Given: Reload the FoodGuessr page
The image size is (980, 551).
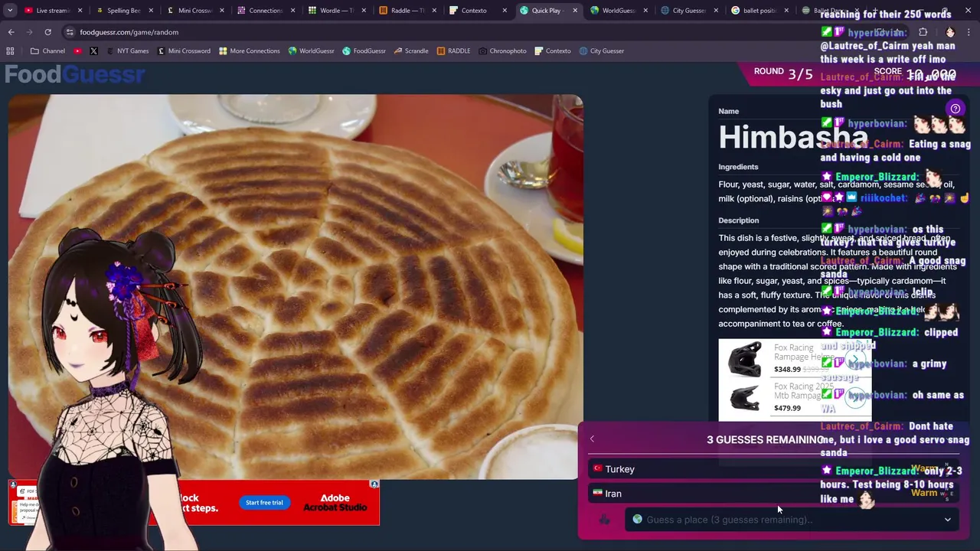Looking at the screenshot, I should pyautogui.click(x=47, y=32).
